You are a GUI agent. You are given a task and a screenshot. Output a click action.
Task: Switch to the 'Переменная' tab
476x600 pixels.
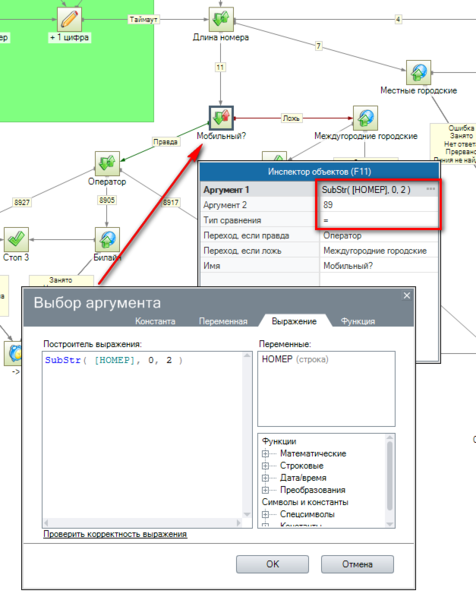(x=223, y=321)
